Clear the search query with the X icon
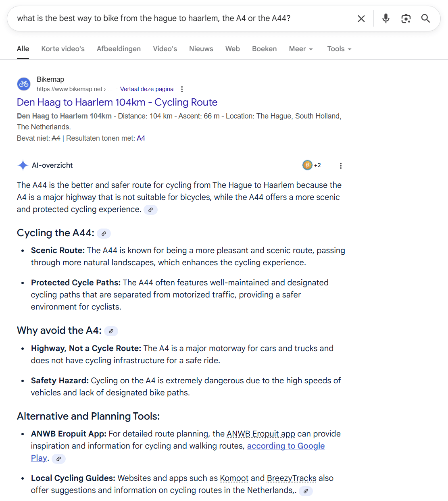The image size is (448, 501). point(361,19)
